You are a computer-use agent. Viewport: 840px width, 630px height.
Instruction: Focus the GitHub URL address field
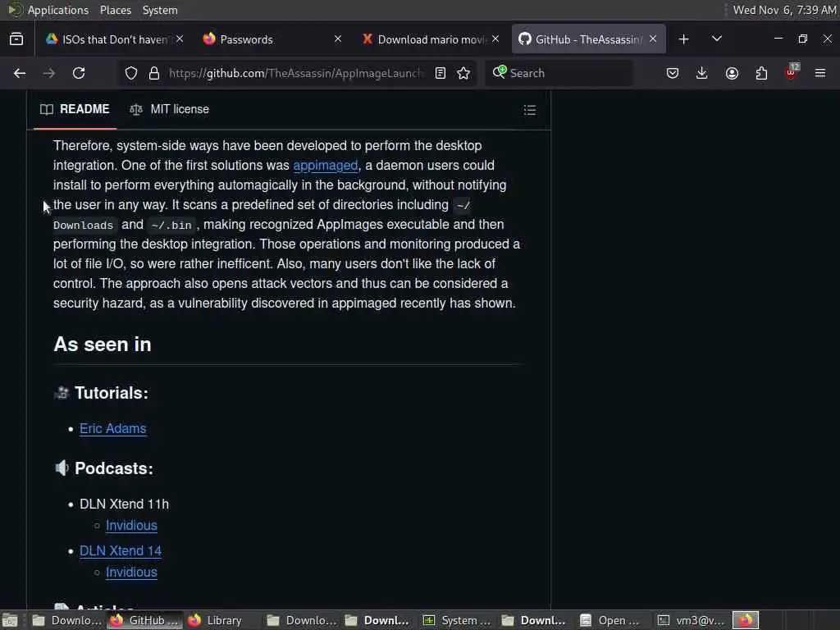(296, 73)
